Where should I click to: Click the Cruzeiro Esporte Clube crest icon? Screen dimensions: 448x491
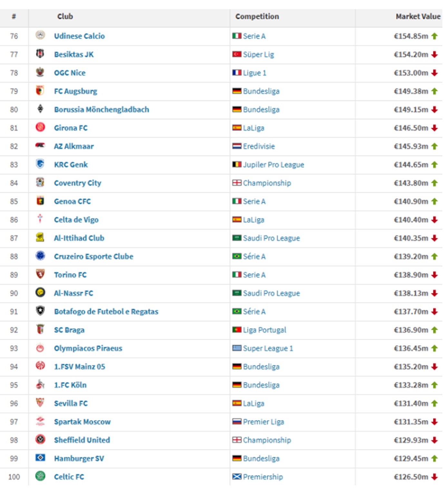pos(40,256)
